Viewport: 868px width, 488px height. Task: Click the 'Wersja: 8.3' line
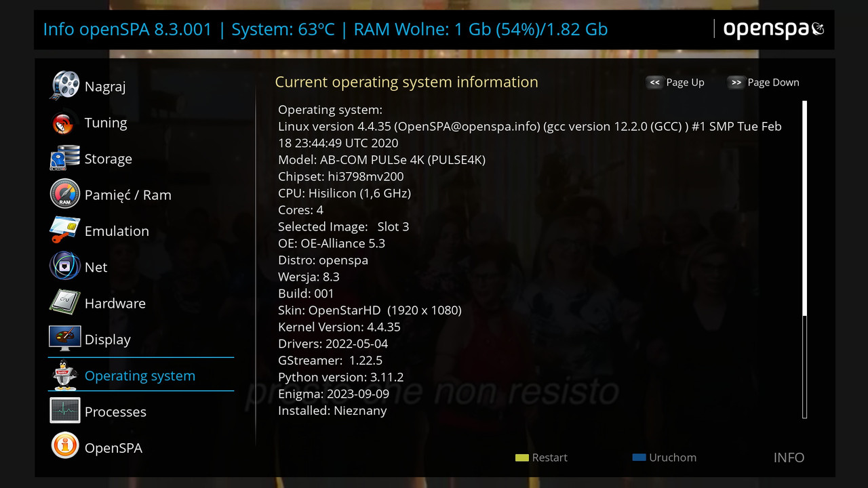309,277
